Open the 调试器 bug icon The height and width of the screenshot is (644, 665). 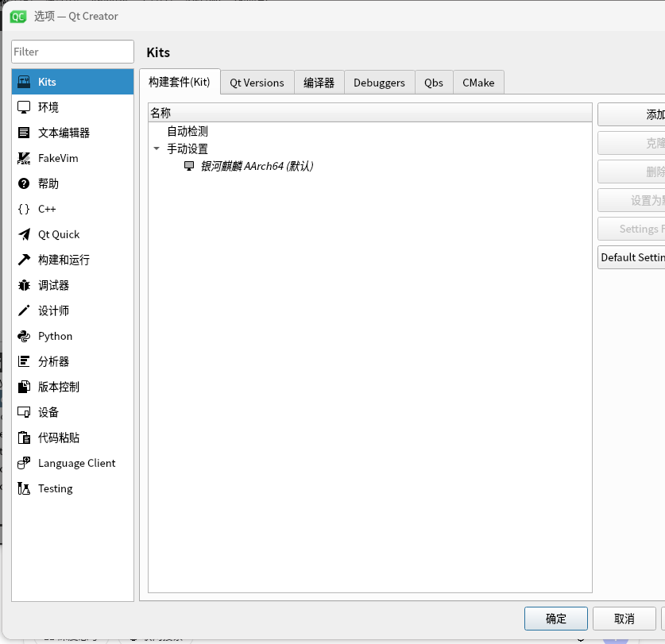pyautogui.click(x=24, y=285)
